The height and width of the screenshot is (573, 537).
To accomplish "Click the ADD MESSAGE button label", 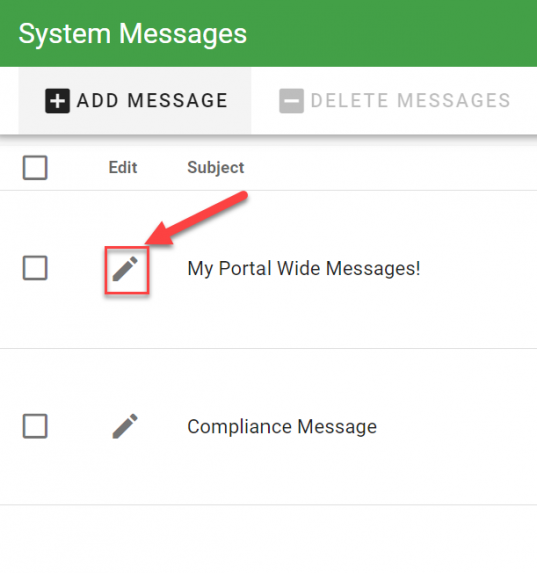I will pos(152,101).
